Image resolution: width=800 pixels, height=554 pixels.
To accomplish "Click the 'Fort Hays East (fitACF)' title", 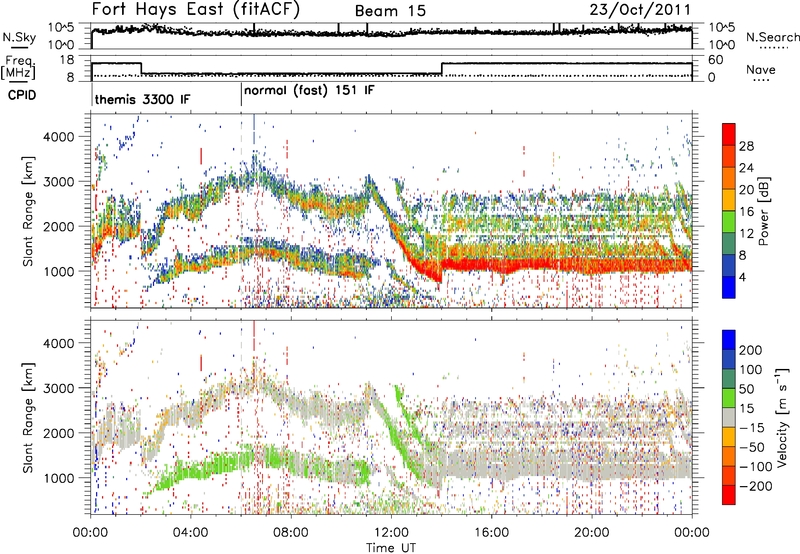I will (x=195, y=10).
